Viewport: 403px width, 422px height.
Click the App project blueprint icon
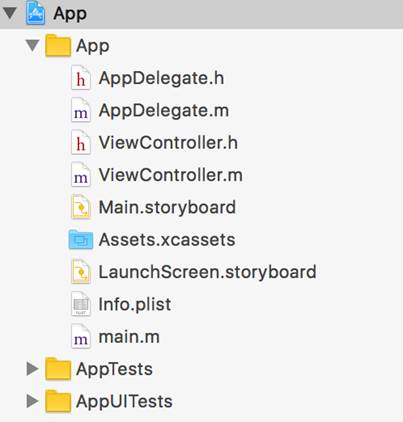pyautogui.click(x=36, y=13)
